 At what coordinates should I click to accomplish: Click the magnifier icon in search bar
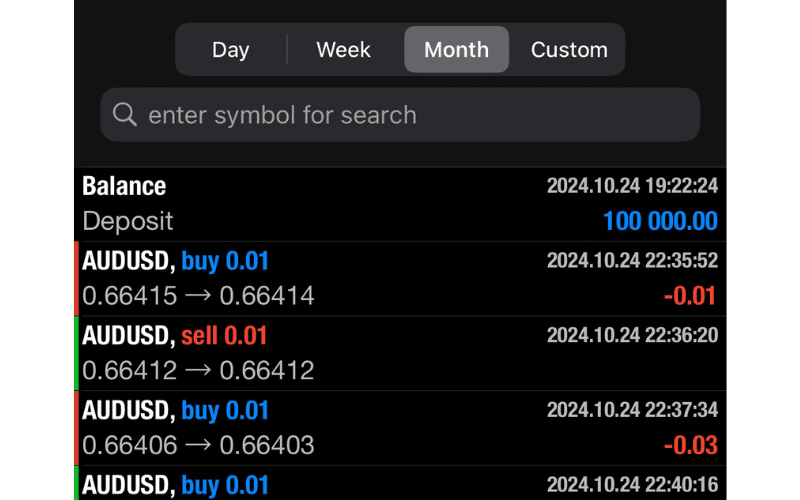(x=125, y=115)
